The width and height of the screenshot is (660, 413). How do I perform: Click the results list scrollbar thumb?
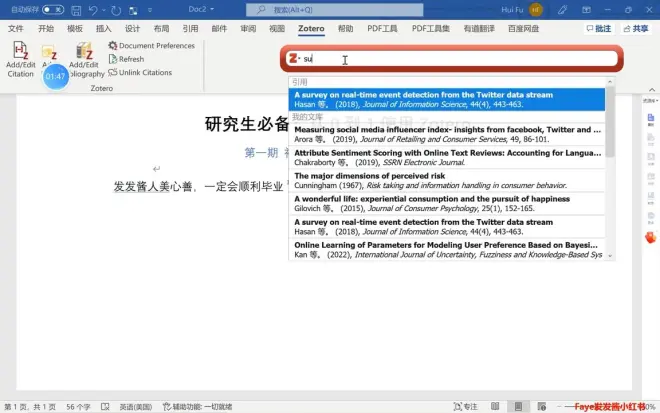[x=610, y=121]
